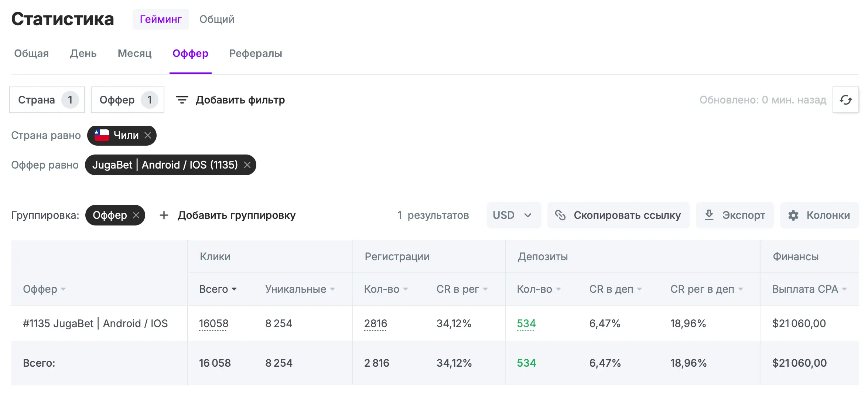Screen dimensions: 868x397
Task: Click 6,47% CR в деп in offer row
Action: [605, 323]
